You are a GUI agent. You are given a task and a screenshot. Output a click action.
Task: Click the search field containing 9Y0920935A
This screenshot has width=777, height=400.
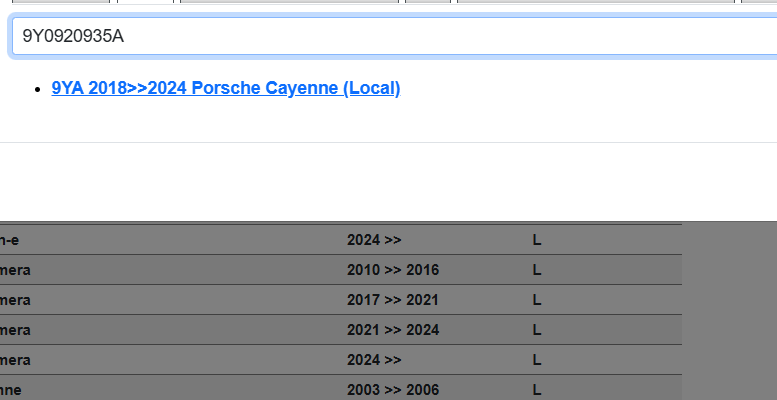[x=390, y=37]
